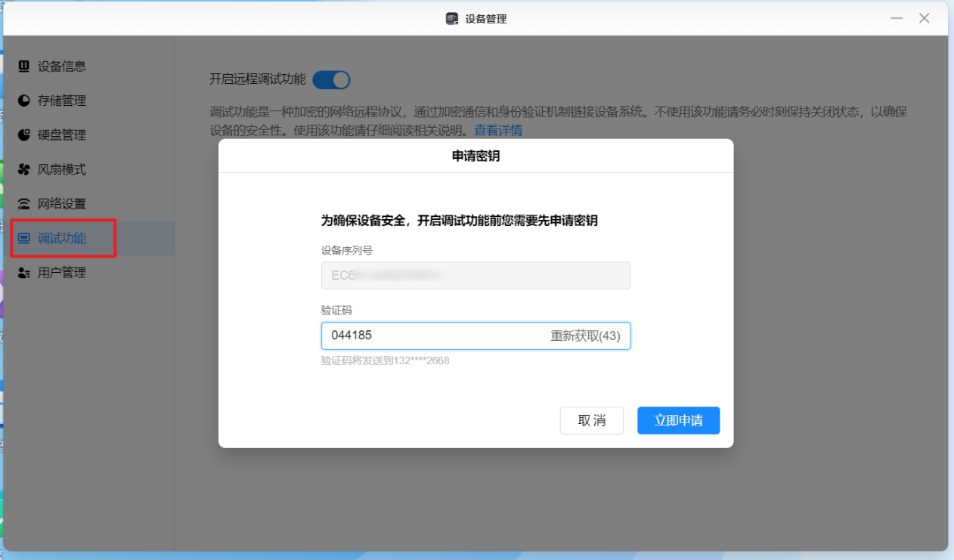This screenshot has width=954, height=560.
Task: Click the fan mode icon
Action: [x=24, y=169]
